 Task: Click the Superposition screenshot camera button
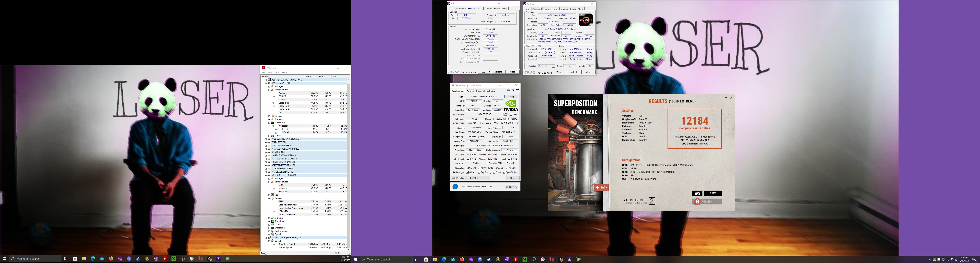click(697, 193)
